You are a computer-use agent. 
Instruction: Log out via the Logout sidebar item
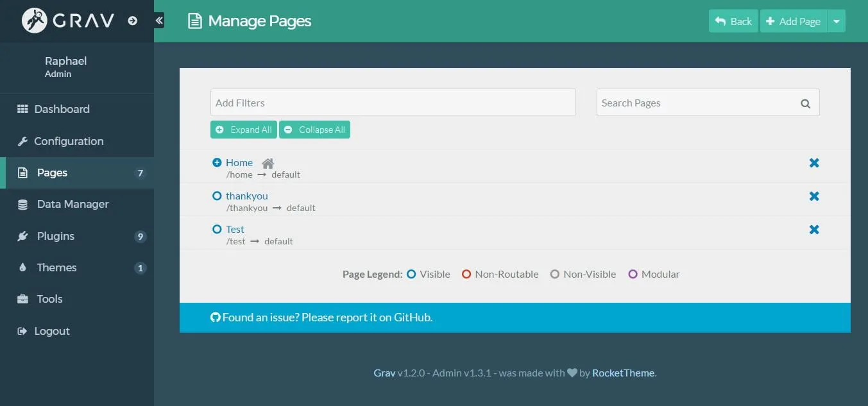coord(77,331)
